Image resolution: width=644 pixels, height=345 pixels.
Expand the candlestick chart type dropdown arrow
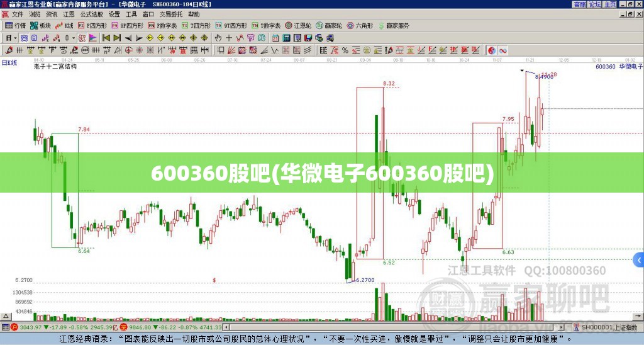coord(74,38)
